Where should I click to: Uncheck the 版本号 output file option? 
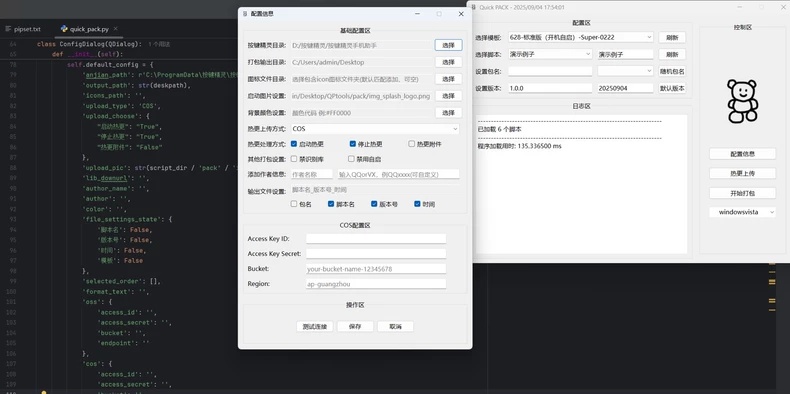point(374,204)
